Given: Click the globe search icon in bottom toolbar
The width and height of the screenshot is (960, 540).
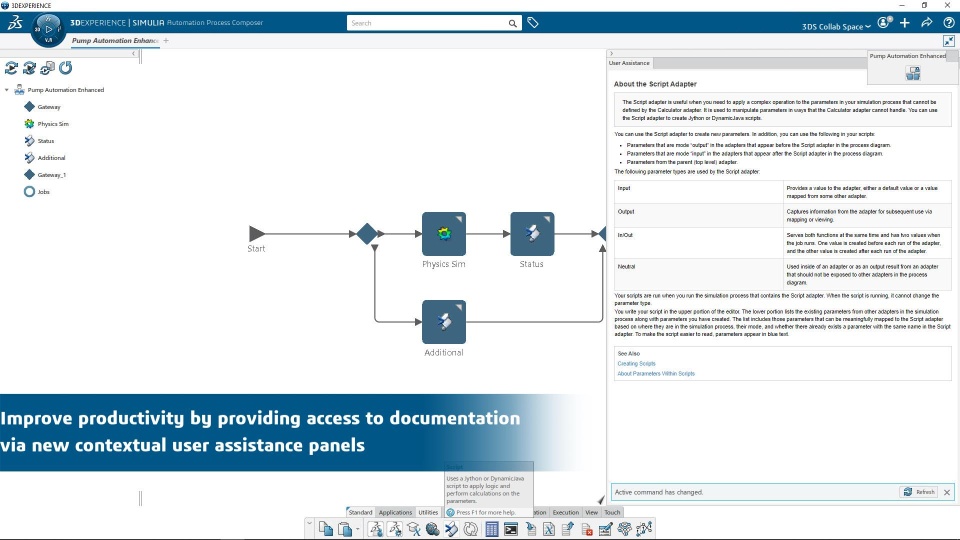Looking at the screenshot, I should [x=433, y=528].
